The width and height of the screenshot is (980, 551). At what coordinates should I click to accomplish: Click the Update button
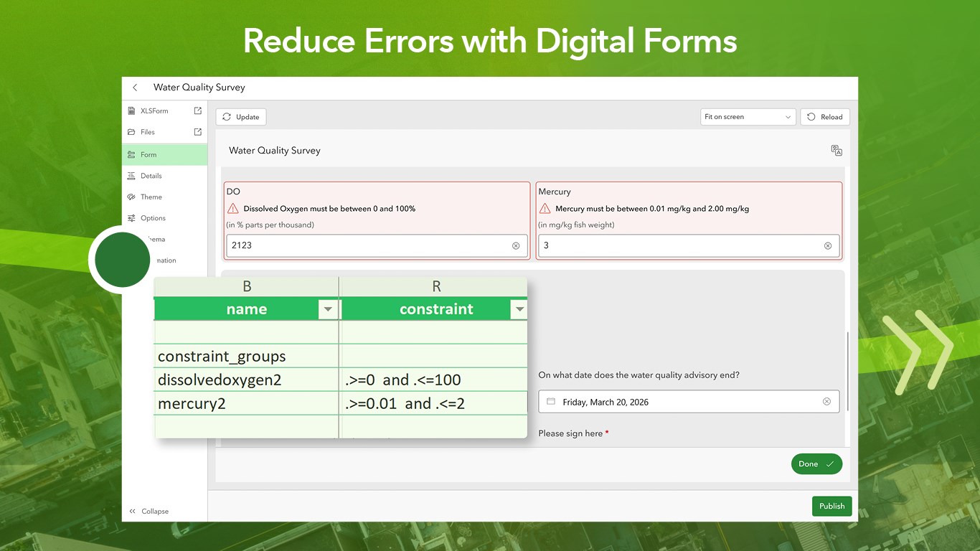[241, 117]
